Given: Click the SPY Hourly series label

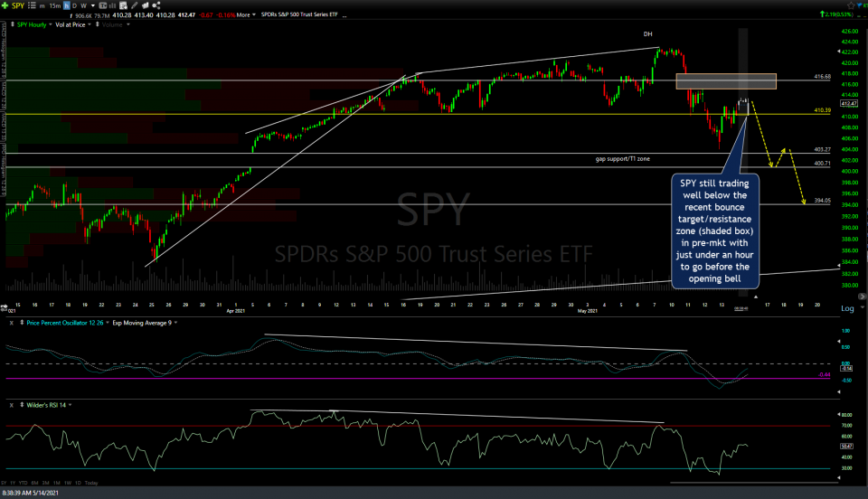Looking at the screenshot, I should 32,24.
